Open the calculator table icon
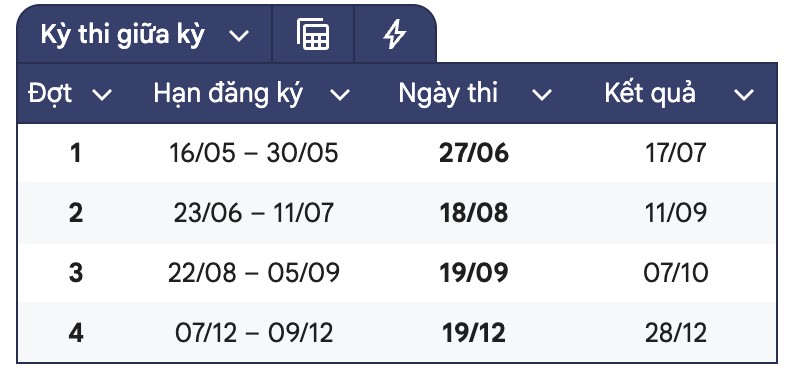 point(313,35)
